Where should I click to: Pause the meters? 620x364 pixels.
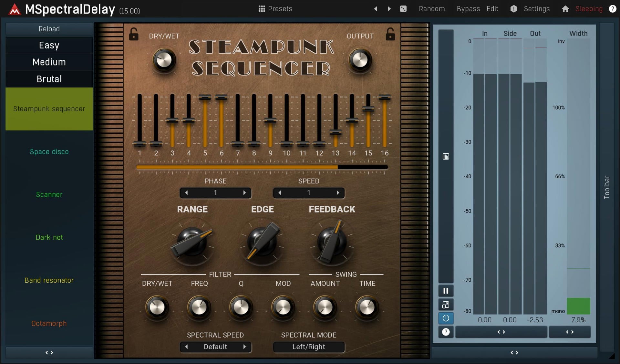point(446,291)
